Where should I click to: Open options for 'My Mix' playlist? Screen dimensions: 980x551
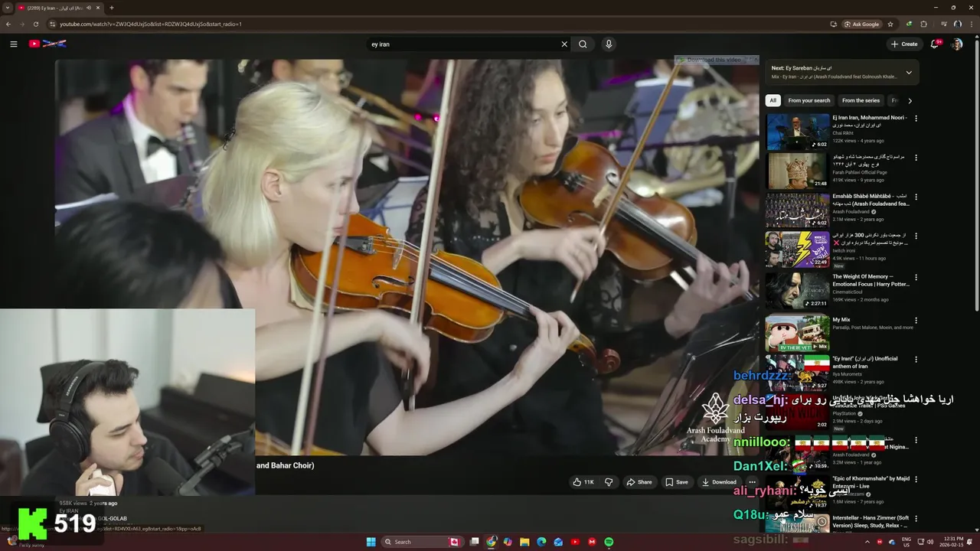click(x=916, y=321)
